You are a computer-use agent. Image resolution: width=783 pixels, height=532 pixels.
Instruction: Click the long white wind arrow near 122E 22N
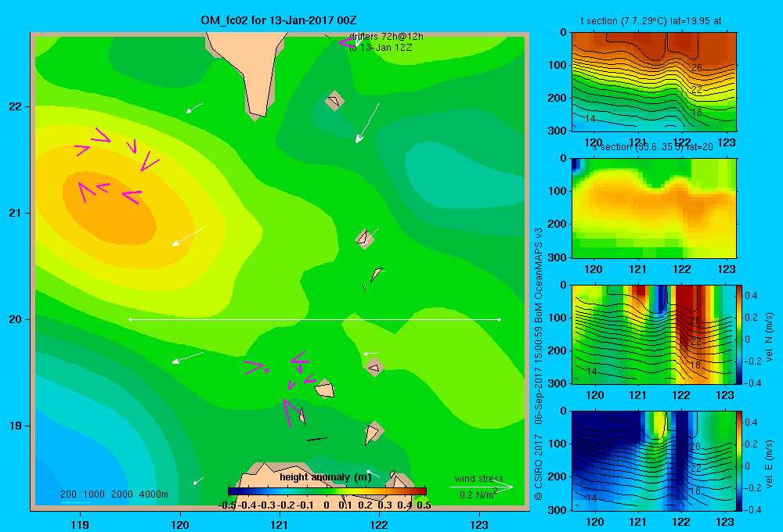pyautogui.click(x=367, y=123)
